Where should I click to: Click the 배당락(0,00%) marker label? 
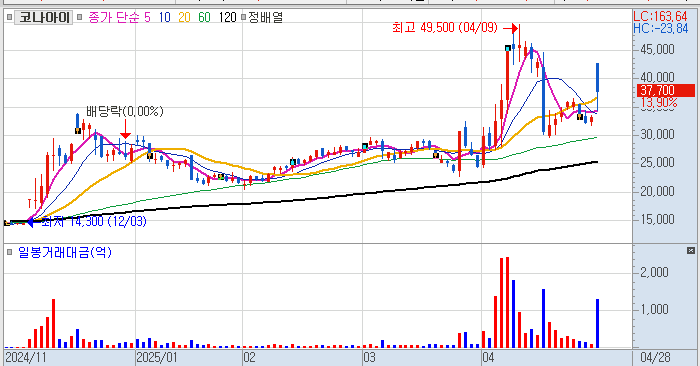coord(125,111)
